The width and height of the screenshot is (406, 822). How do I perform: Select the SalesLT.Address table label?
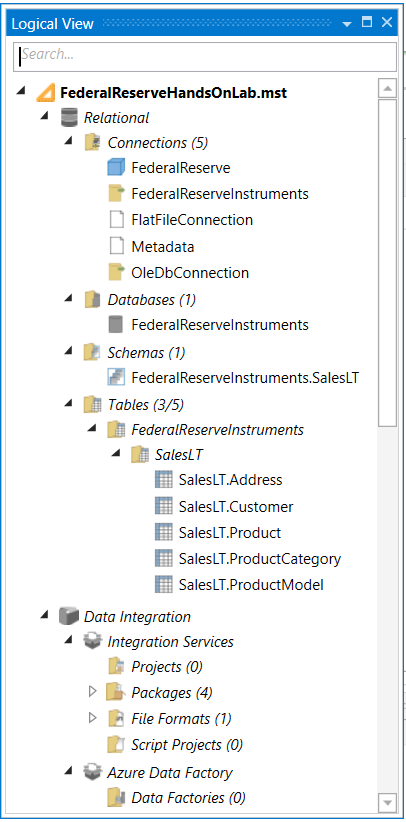(x=230, y=480)
